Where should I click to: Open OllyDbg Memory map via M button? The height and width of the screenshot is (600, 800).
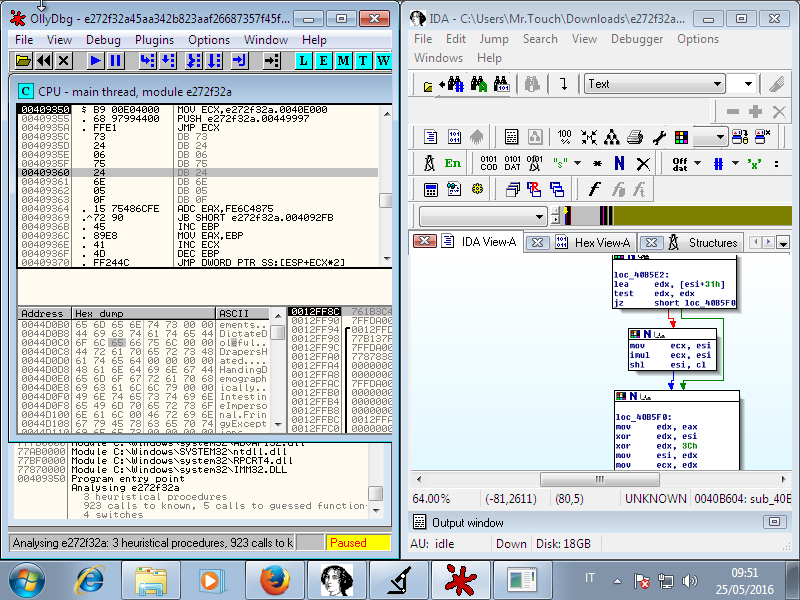point(343,61)
